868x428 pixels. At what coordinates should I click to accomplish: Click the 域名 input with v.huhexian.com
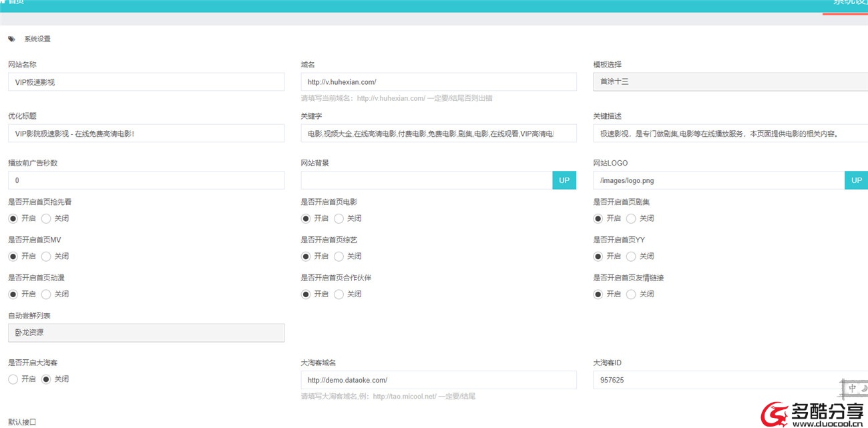click(x=439, y=82)
